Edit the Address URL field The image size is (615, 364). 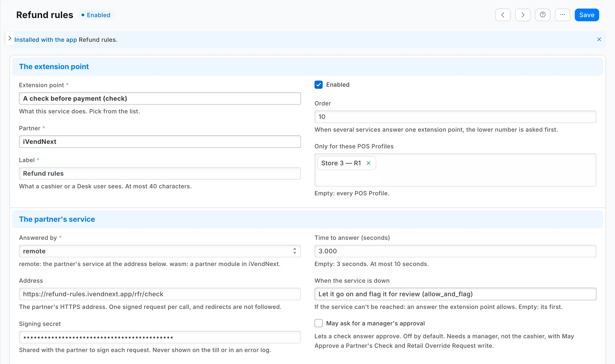point(160,294)
